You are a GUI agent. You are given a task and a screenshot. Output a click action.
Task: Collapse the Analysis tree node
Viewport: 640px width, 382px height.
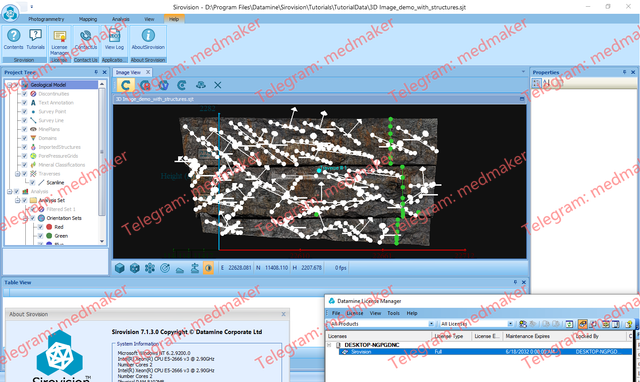[x=9, y=191]
